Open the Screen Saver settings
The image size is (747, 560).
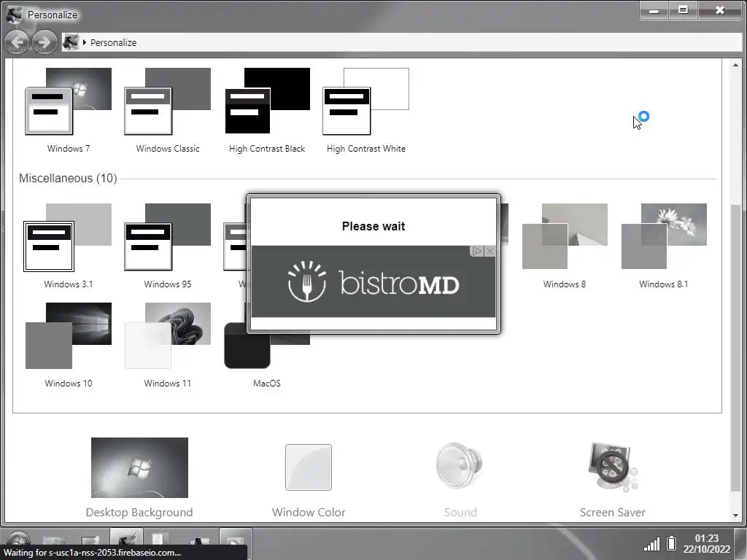612,480
